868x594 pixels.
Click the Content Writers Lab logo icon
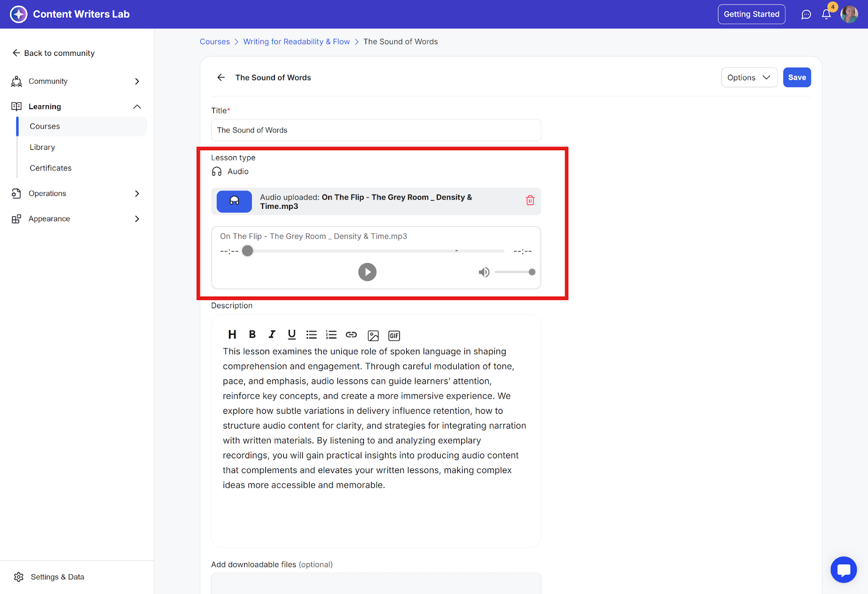pos(18,14)
